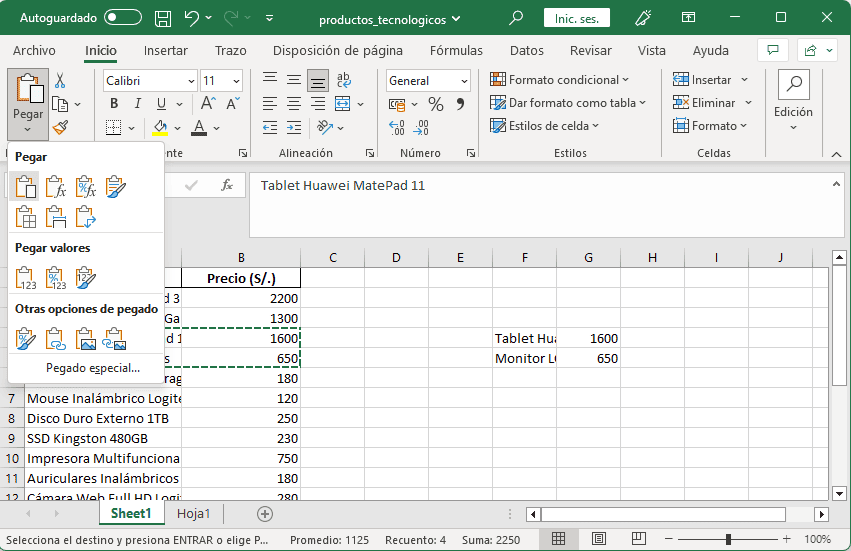Viewport: 851px width, 551px height.
Task: Expand Formato condicional menu
Action: click(x=559, y=80)
